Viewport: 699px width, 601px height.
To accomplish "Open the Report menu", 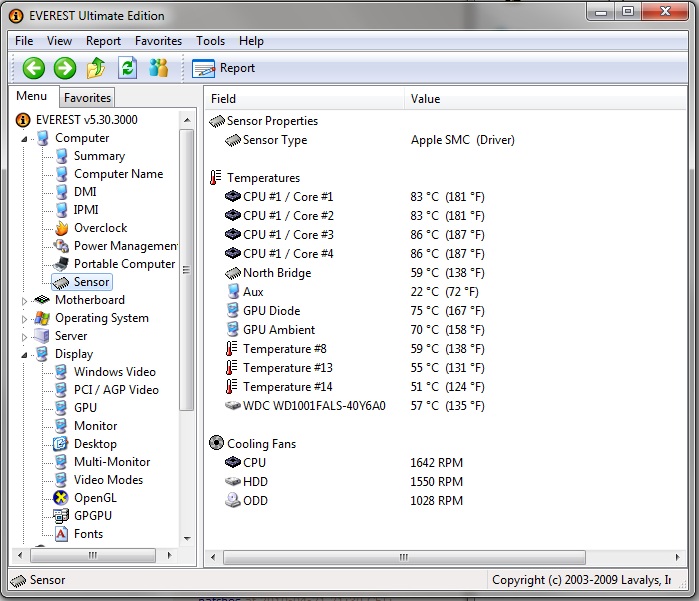I will point(103,41).
